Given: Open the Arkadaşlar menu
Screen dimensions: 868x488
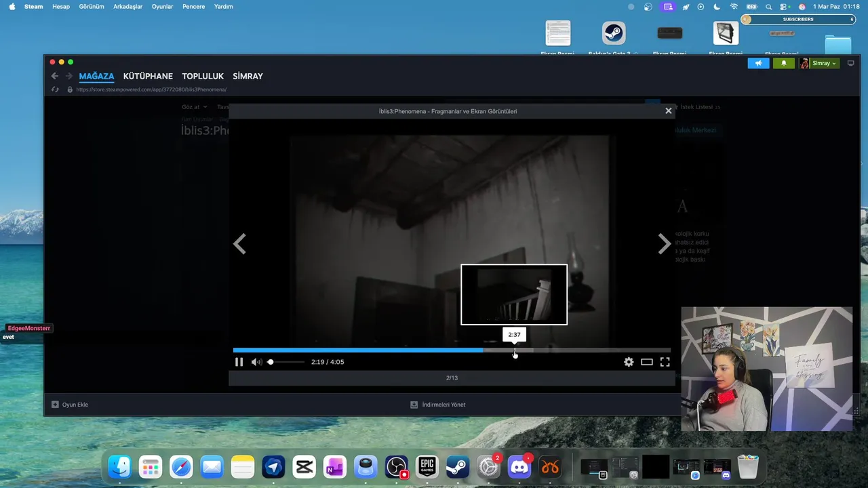Looking at the screenshot, I should pos(128,7).
